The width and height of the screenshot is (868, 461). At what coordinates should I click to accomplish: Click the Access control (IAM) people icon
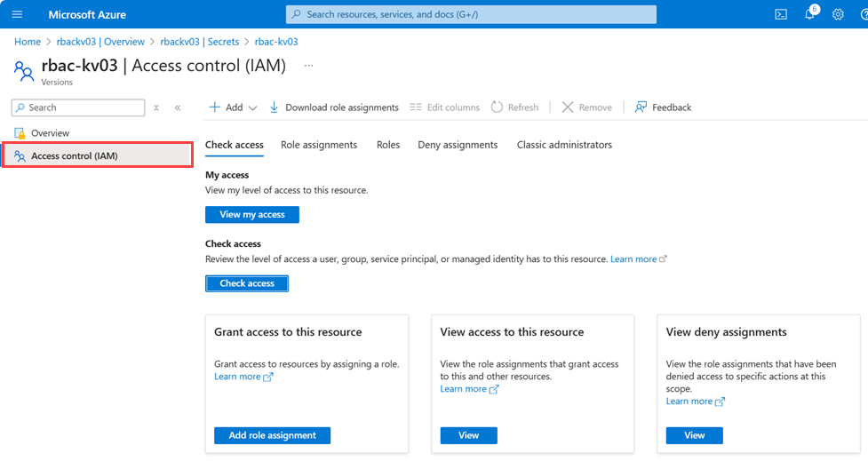pyautogui.click(x=20, y=156)
